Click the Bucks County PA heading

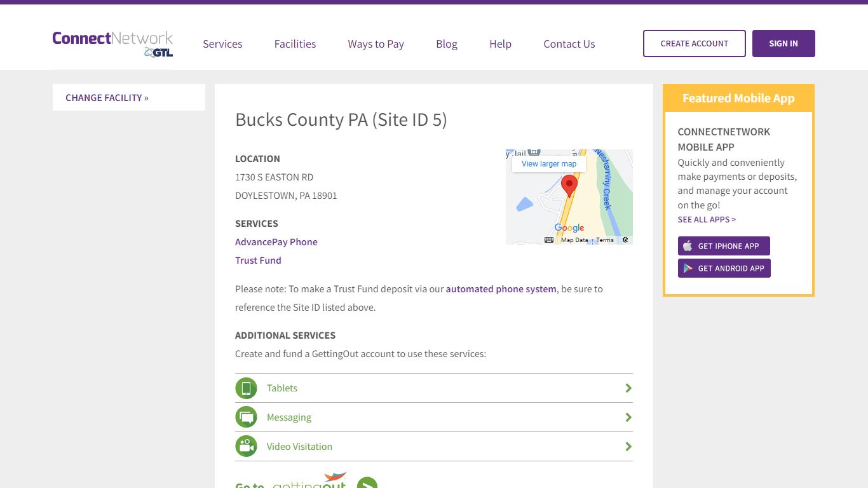pyautogui.click(x=341, y=119)
